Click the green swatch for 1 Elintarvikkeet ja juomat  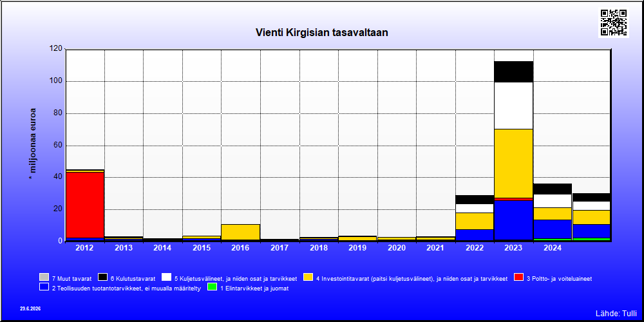(x=213, y=287)
